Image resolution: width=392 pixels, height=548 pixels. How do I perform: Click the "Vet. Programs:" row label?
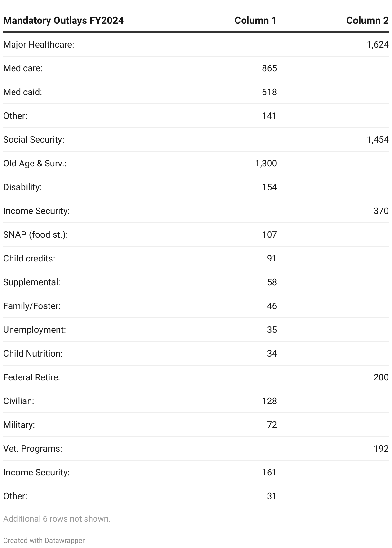32,449
